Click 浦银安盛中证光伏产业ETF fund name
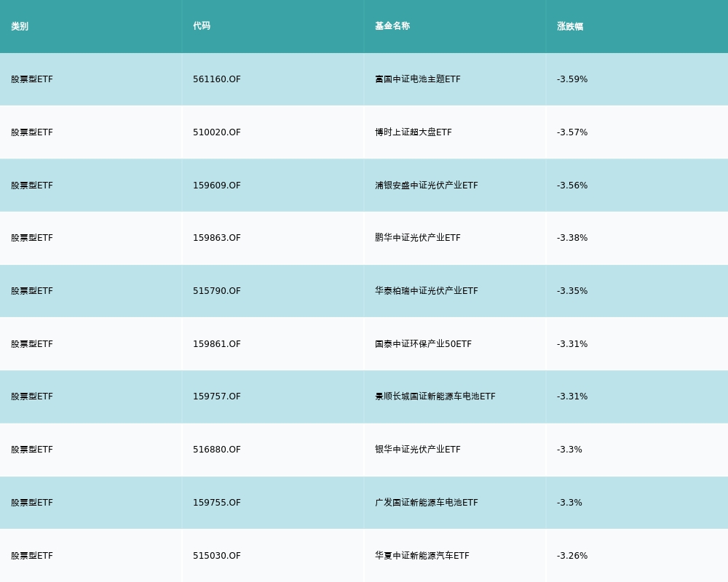Image resolution: width=728 pixels, height=582 pixels. click(427, 186)
